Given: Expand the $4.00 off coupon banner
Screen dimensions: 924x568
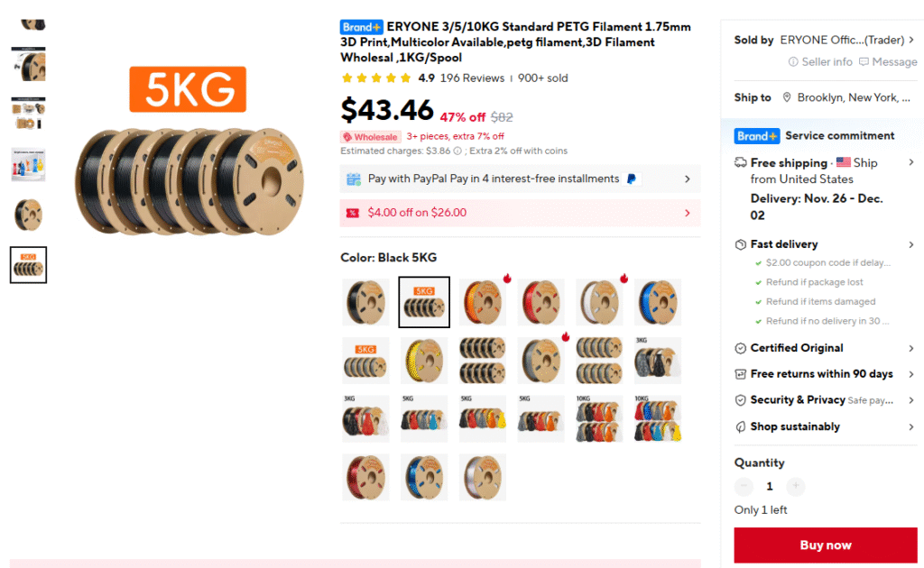Looking at the screenshot, I should pos(520,213).
